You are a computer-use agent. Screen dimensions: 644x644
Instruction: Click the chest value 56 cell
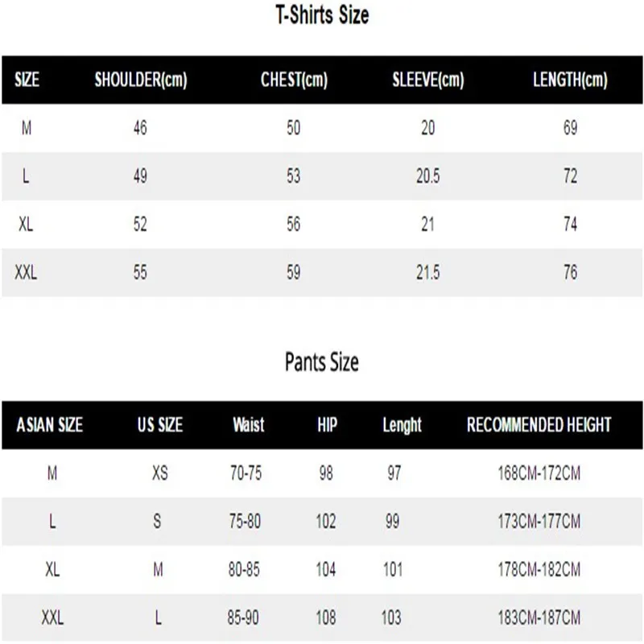[x=294, y=225]
